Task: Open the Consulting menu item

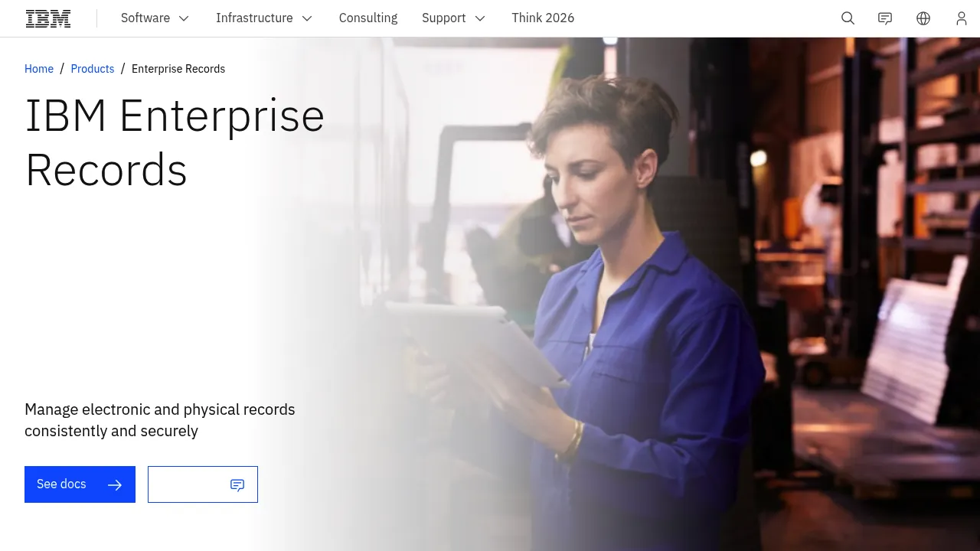Action: point(368,18)
